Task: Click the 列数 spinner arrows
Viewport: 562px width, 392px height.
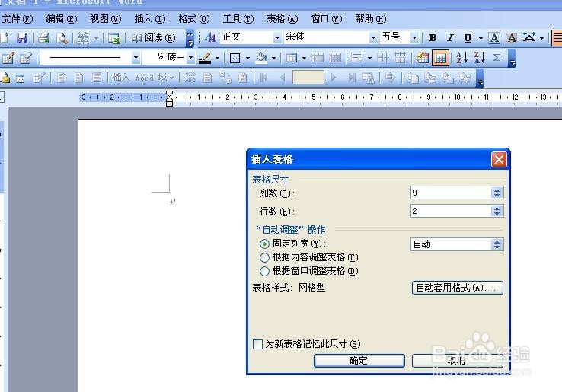Action: (497, 193)
